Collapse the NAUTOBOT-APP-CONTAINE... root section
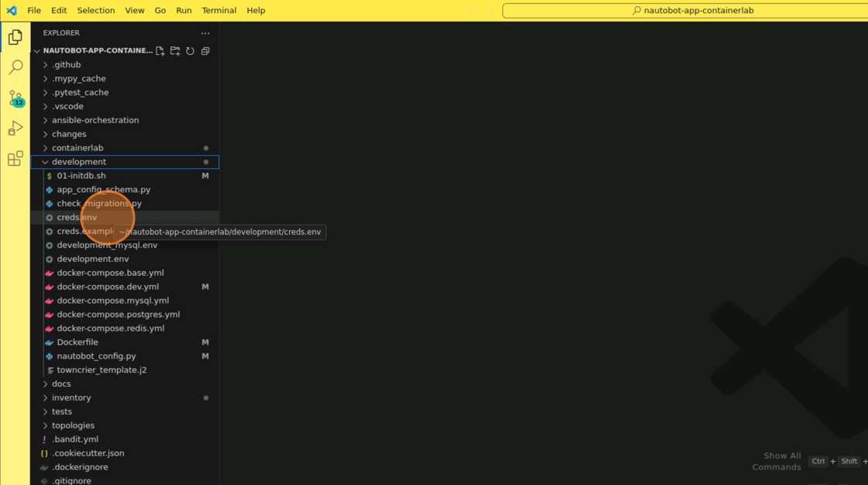This screenshot has height=485, width=868. [x=93, y=51]
